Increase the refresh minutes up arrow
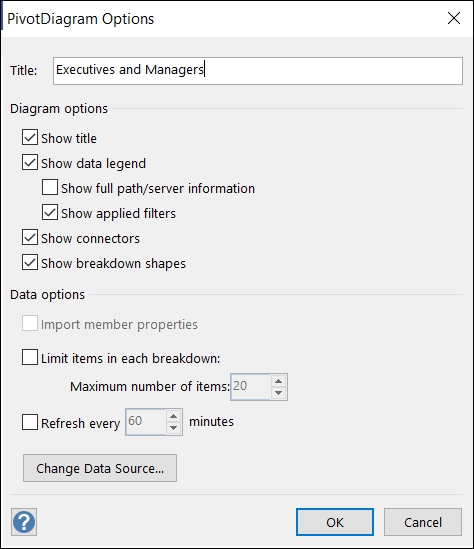474x549 pixels. (173, 416)
